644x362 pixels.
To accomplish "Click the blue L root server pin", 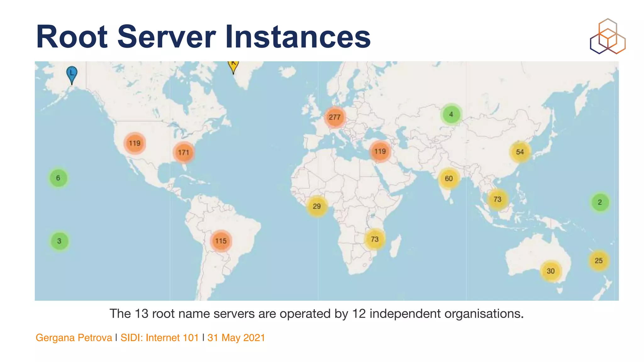I will [72, 75].
